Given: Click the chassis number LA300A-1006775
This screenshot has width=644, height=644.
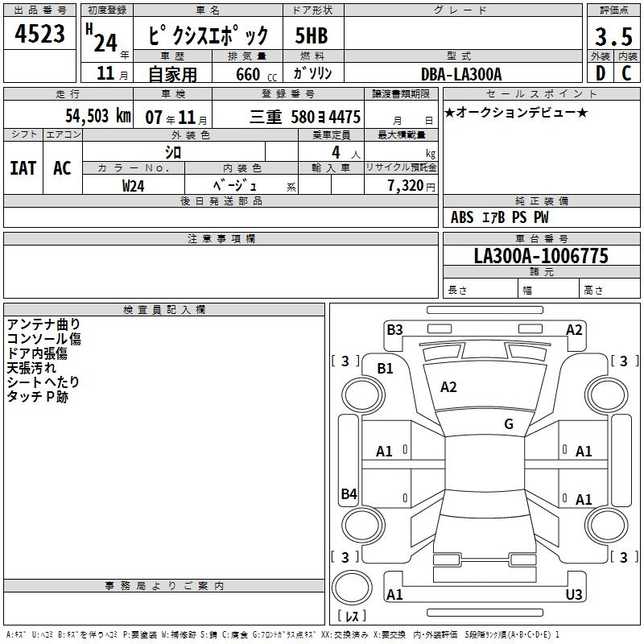Looking at the screenshot, I should [x=541, y=257].
